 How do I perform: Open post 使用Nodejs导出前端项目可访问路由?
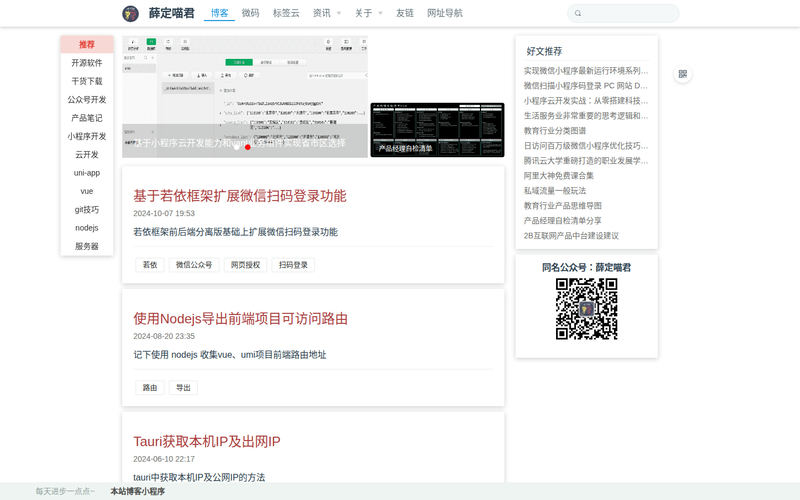240,319
